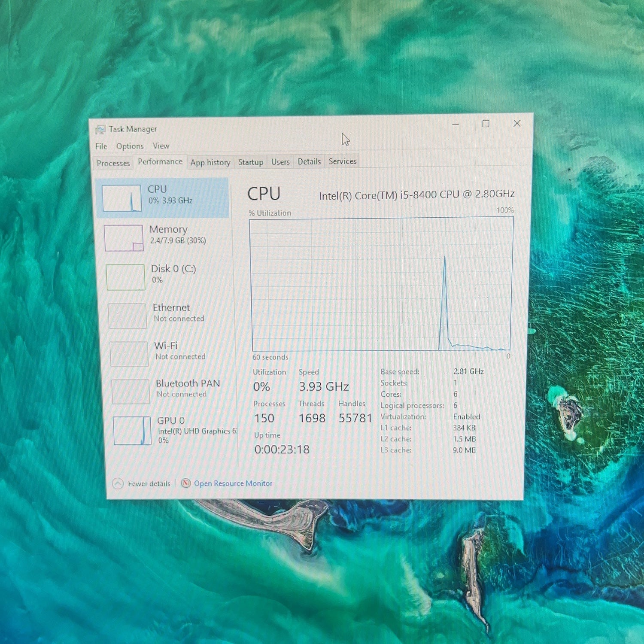Open the Details tab
The image size is (644, 644).
(309, 161)
